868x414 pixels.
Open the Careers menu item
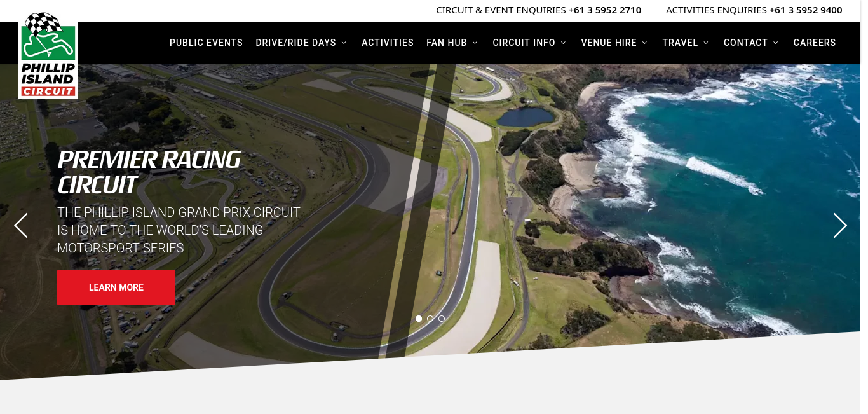click(815, 43)
